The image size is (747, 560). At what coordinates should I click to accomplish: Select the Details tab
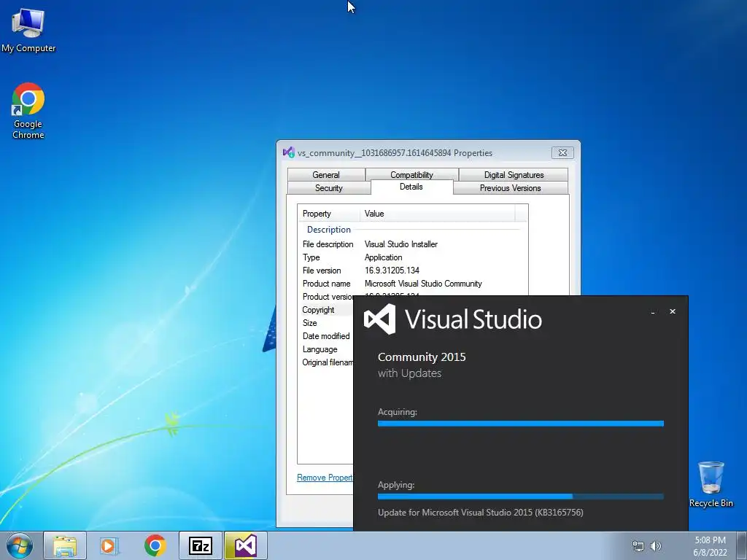click(411, 187)
